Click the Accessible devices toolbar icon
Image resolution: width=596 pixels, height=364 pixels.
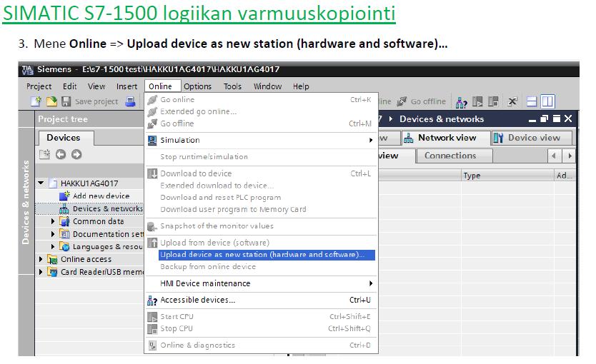point(461,102)
